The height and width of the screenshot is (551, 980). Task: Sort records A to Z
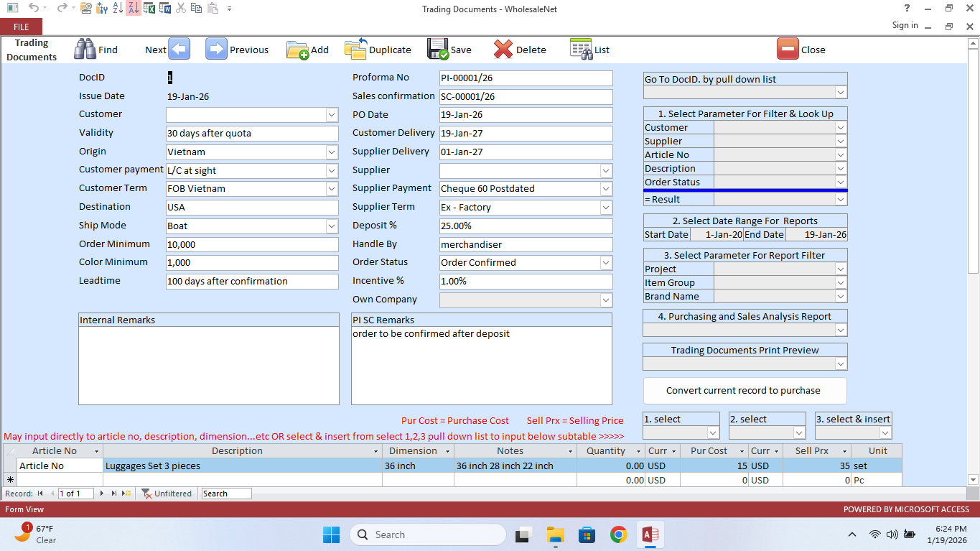[117, 9]
